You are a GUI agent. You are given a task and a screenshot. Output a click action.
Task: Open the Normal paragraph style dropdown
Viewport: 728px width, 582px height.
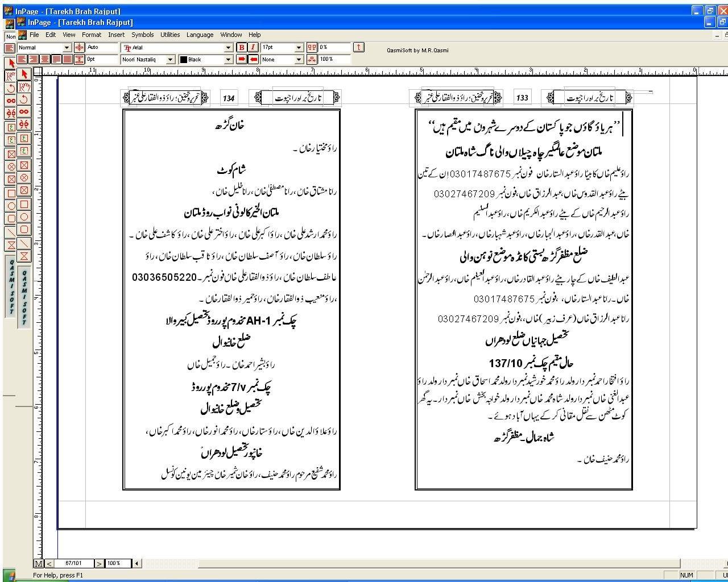pos(67,48)
